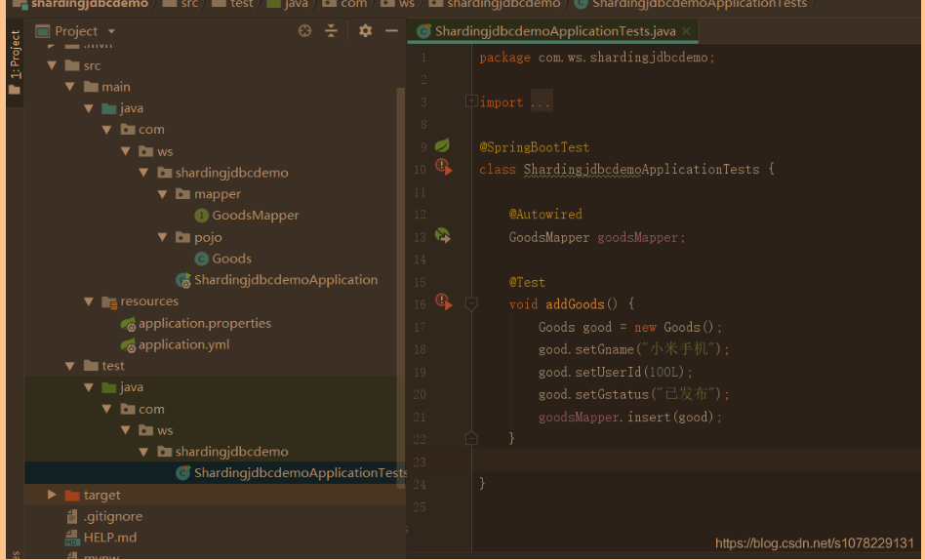925x560 pixels.
Task: Expand the folded import block
Action: [x=470, y=100]
